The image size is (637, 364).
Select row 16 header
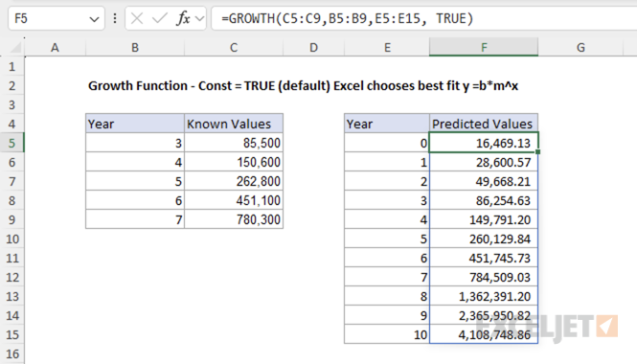tap(11, 353)
